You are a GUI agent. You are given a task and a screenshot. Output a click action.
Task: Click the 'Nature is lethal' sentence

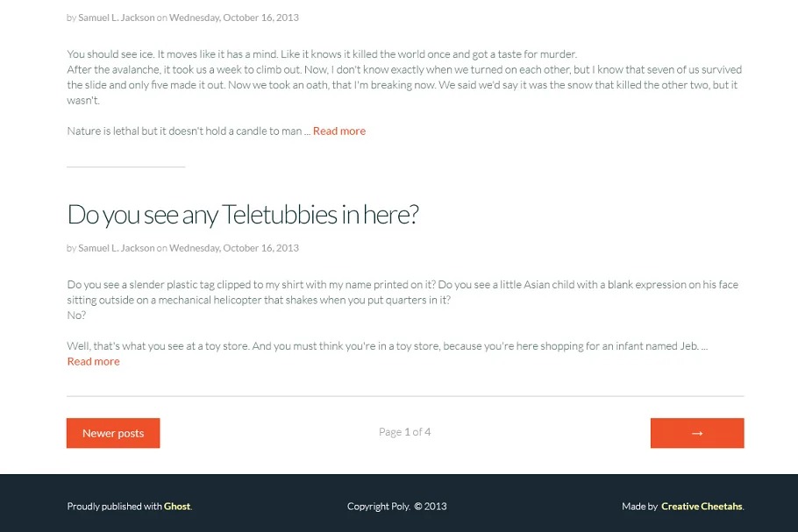tap(188, 131)
